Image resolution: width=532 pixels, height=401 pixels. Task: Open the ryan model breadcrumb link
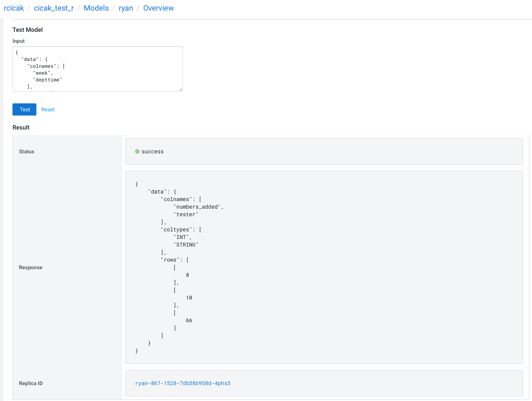(x=126, y=8)
